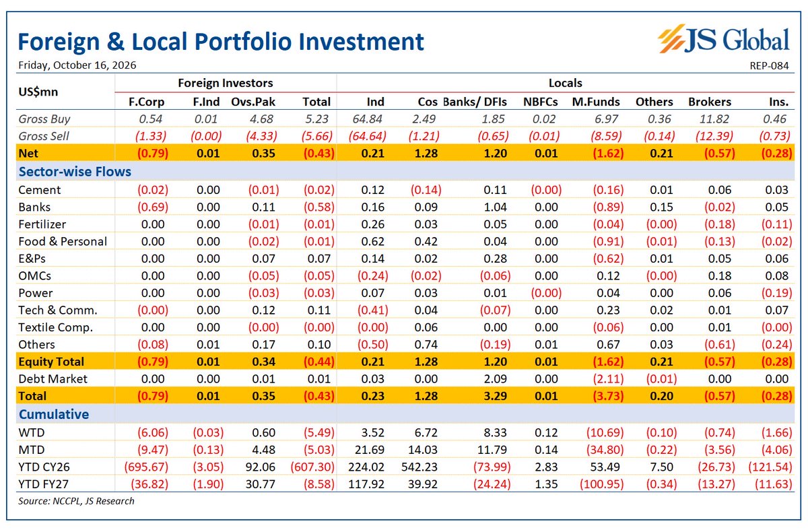Click the US$mn unit label

[38, 92]
